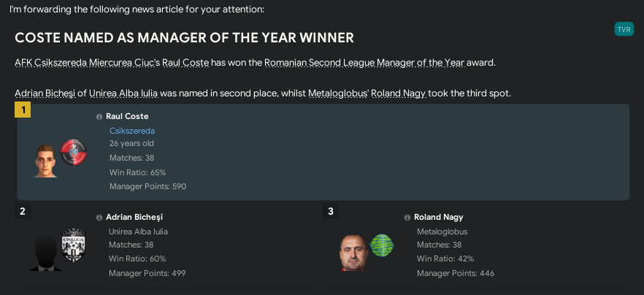Viewport: 644px width, 295px height.
Task: Click the Csikszereda club crest
Action: coord(74,153)
